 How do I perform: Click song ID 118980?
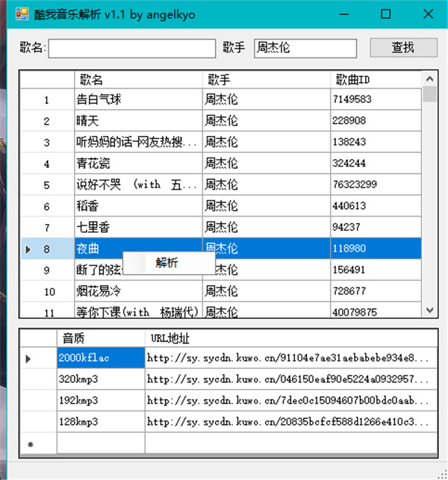coord(376,249)
